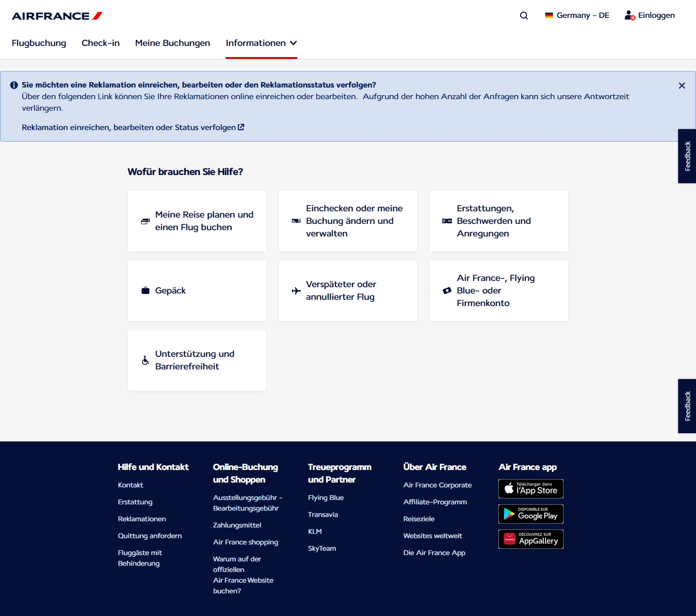
Task: Click Reklamationen footer link
Action: point(142,519)
